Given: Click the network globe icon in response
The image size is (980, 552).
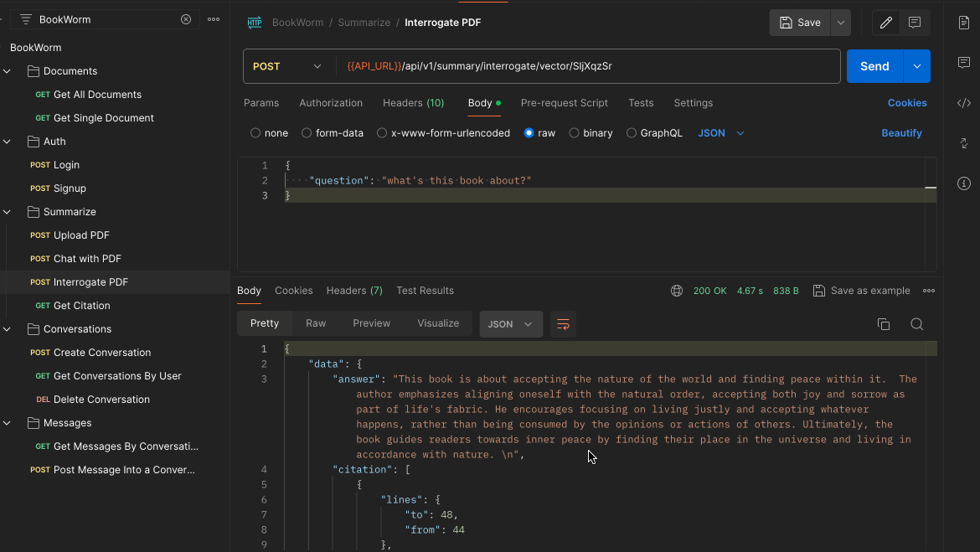Looking at the screenshot, I should [676, 291].
